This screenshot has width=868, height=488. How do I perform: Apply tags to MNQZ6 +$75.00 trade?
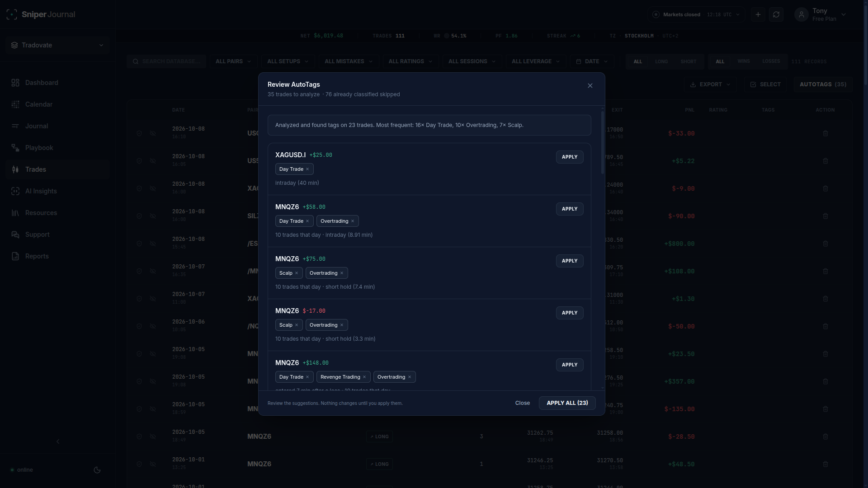[x=570, y=261]
